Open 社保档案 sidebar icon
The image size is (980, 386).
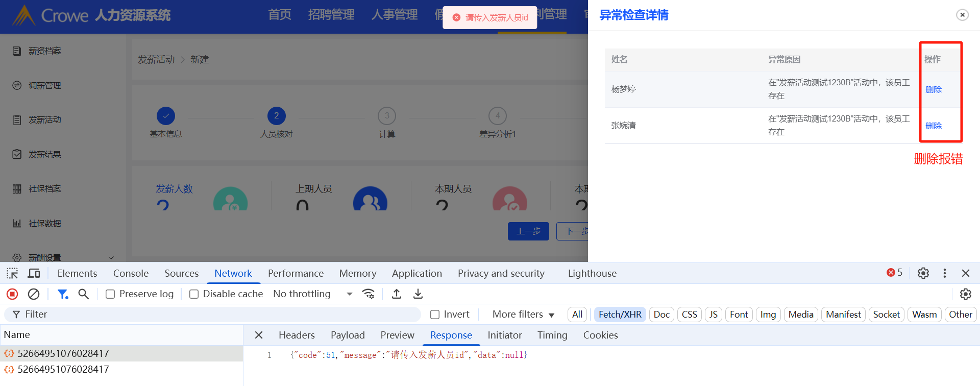click(x=17, y=189)
